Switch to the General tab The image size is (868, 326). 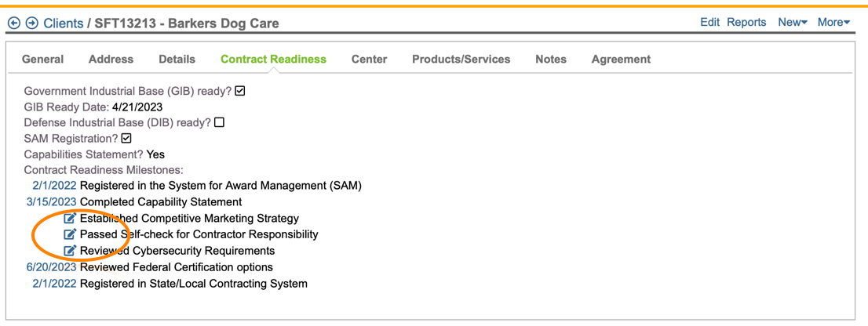(43, 59)
